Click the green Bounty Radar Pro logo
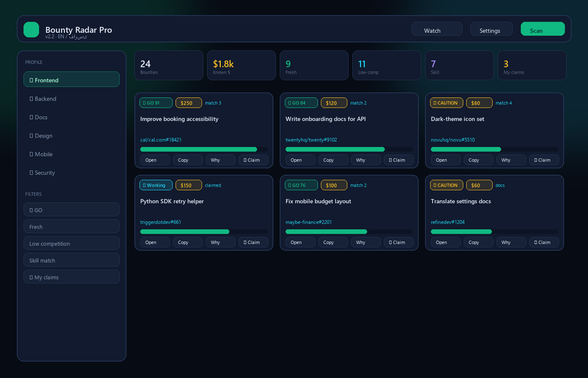The width and height of the screenshot is (588, 378). (x=31, y=30)
